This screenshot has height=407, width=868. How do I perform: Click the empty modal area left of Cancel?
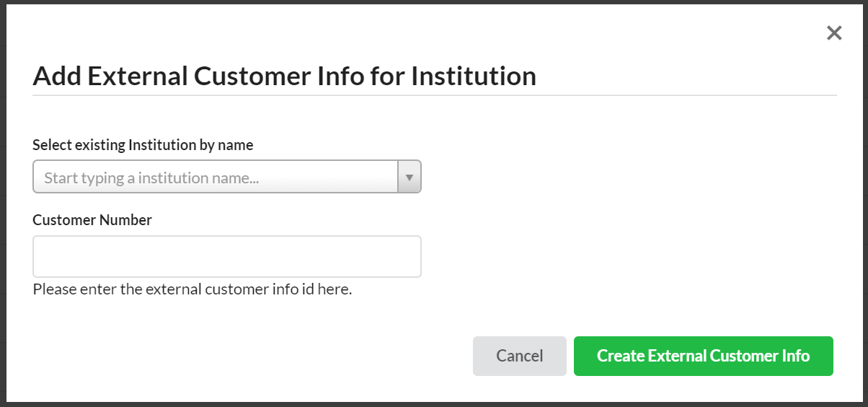point(252,356)
